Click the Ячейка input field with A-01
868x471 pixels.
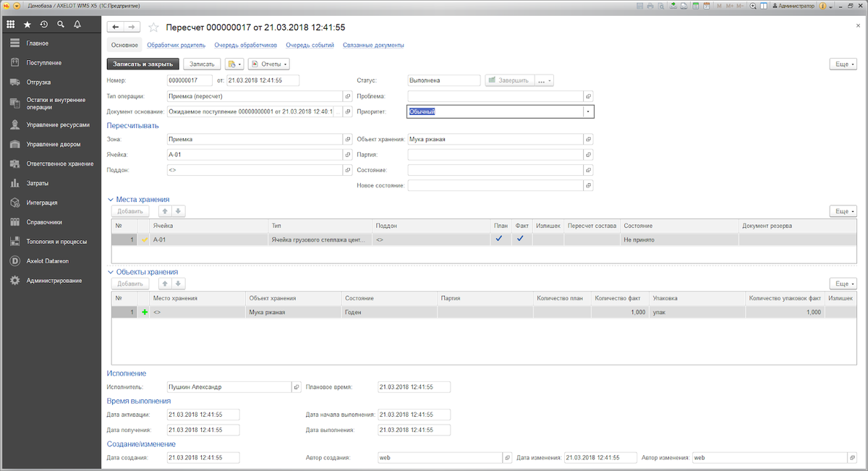pyautogui.click(x=254, y=154)
